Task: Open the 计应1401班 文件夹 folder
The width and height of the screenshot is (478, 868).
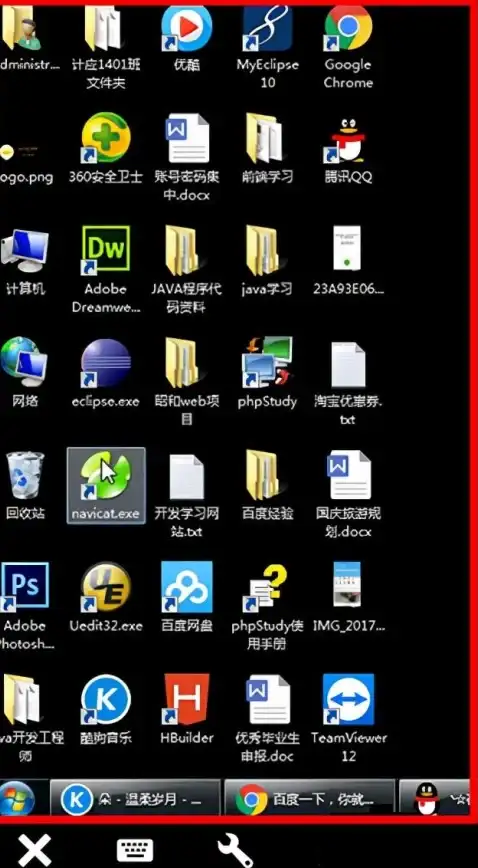Action: click(x=106, y=28)
